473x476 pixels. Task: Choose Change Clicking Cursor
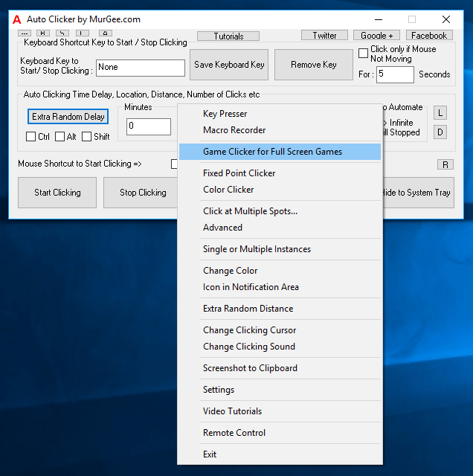pyautogui.click(x=280, y=330)
